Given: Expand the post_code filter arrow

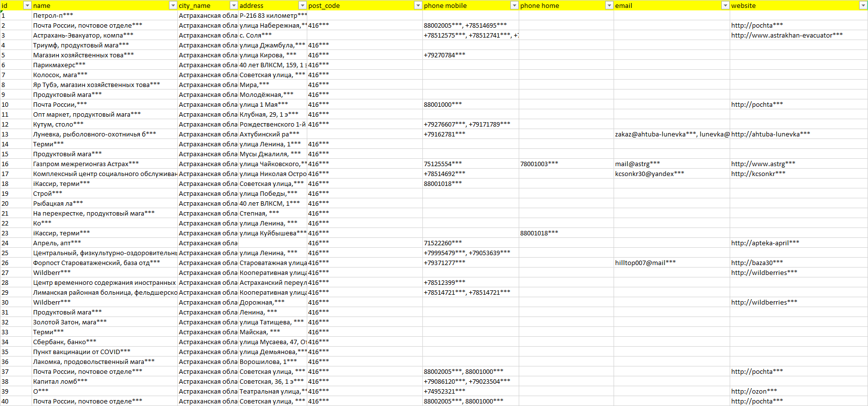Looking at the screenshot, I should pyautogui.click(x=418, y=5).
